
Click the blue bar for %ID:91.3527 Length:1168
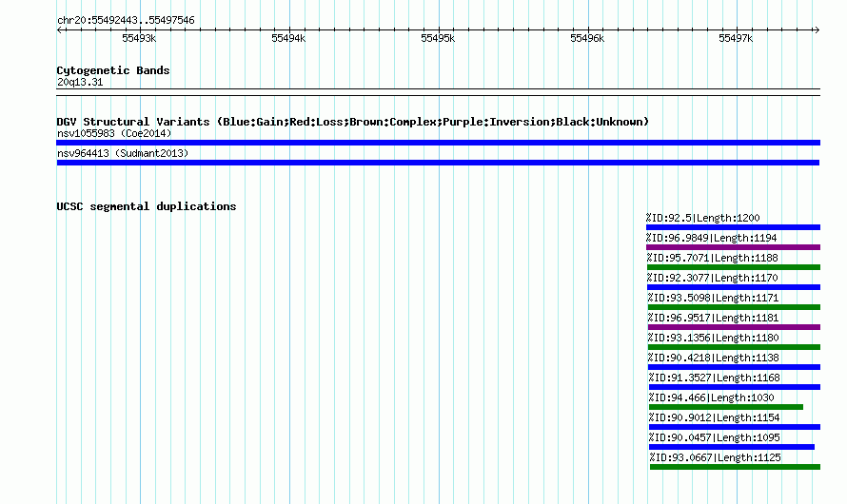[735, 387]
